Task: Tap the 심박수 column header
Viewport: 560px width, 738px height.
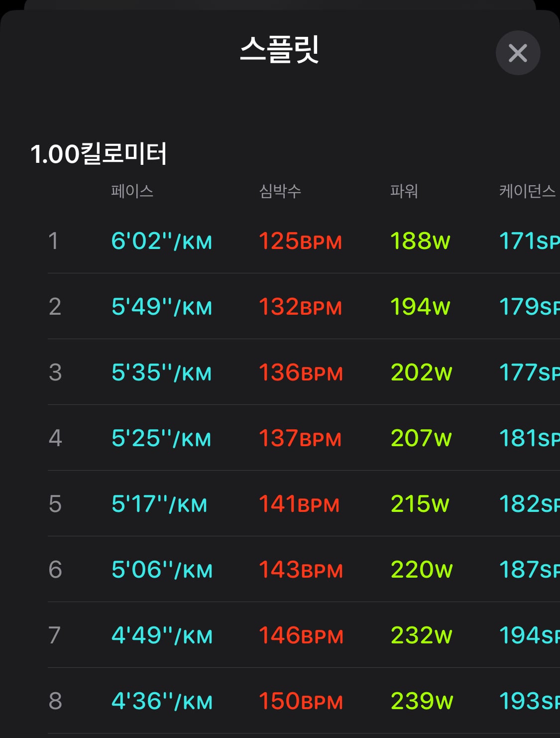Action: pos(280,191)
